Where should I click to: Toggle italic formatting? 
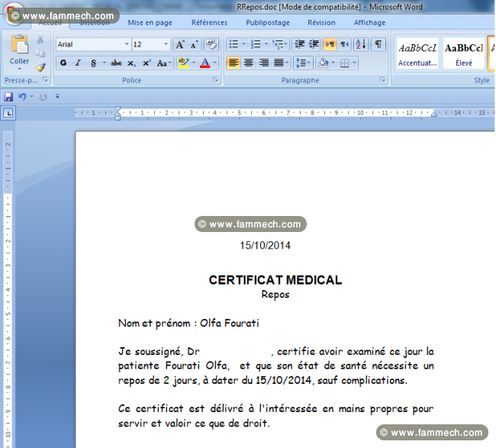[78, 63]
